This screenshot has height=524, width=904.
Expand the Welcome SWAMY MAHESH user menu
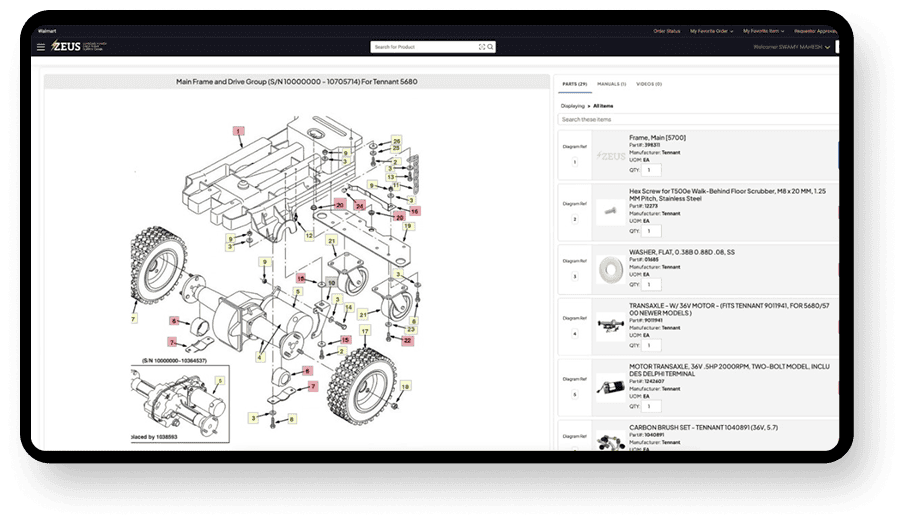pyautogui.click(x=792, y=47)
